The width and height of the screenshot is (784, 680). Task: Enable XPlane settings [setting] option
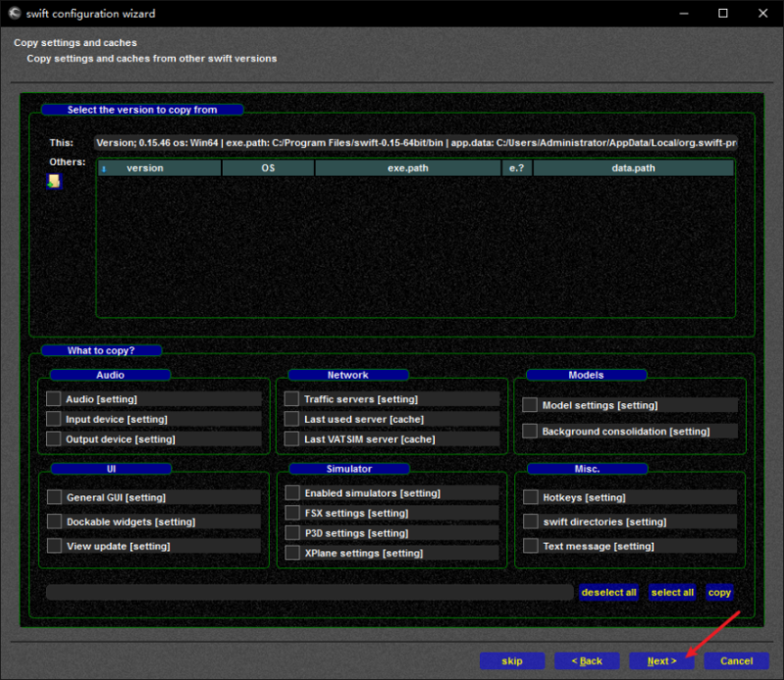tap(291, 553)
